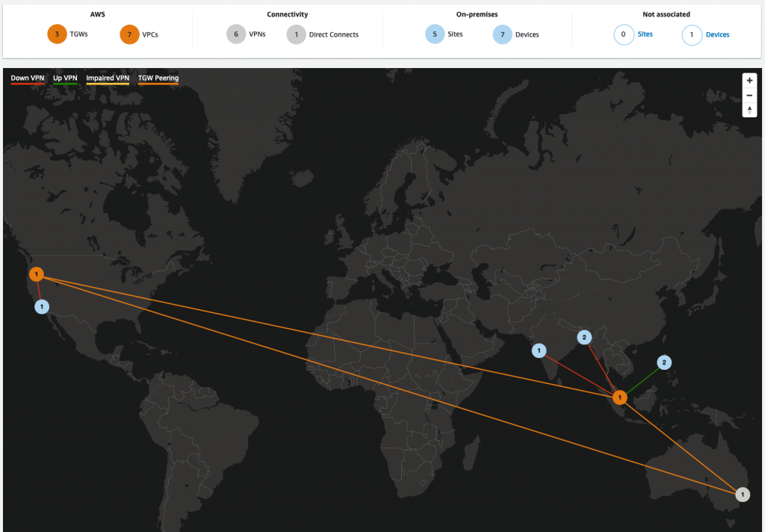Click the blue on-premises Sites count badge
The width and height of the screenshot is (765, 532).
pyautogui.click(x=435, y=34)
